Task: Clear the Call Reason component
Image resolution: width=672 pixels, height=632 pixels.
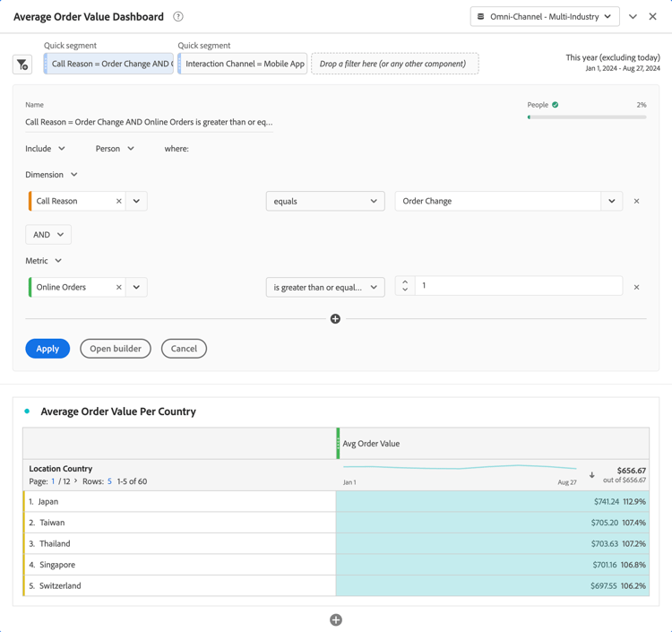Action: point(118,201)
